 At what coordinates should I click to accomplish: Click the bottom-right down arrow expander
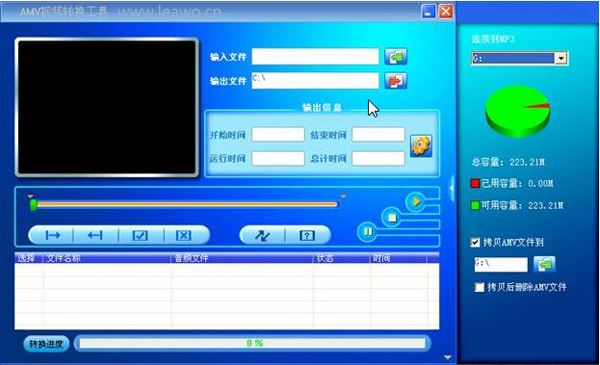pos(447,358)
